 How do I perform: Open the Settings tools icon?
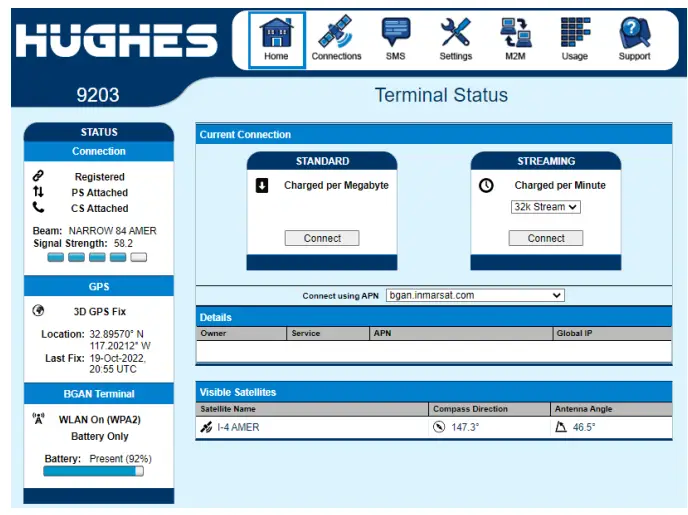(x=455, y=38)
